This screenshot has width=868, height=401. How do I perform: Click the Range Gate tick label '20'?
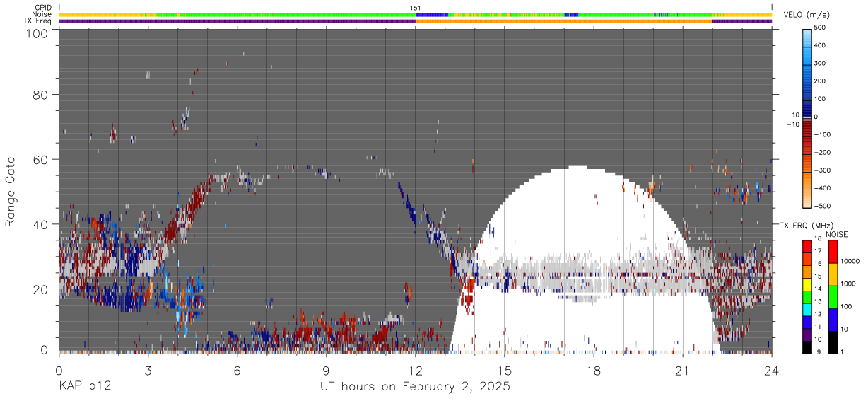click(x=41, y=289)
